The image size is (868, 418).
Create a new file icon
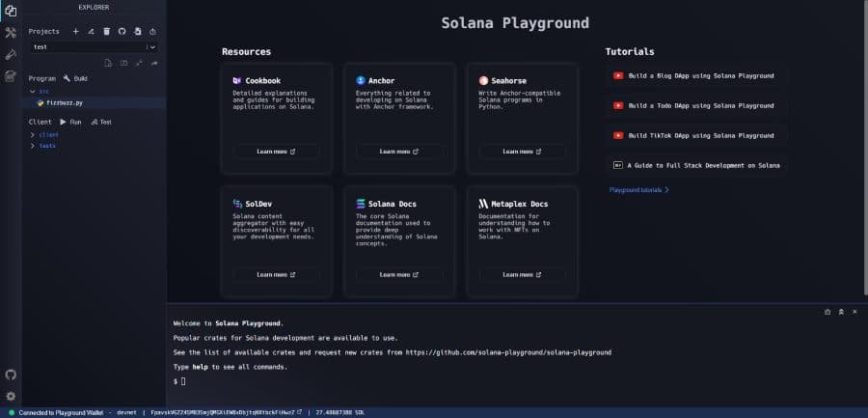tap(108, 63)
